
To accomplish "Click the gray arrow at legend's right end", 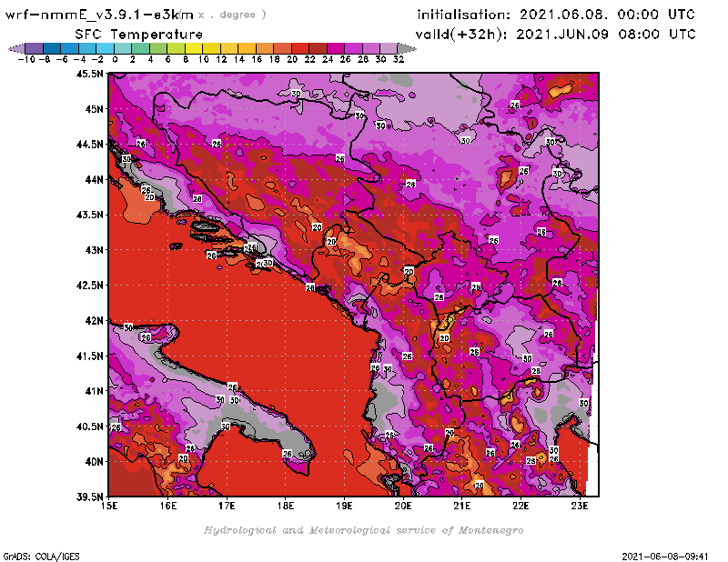I will click(x=407, y=48).
